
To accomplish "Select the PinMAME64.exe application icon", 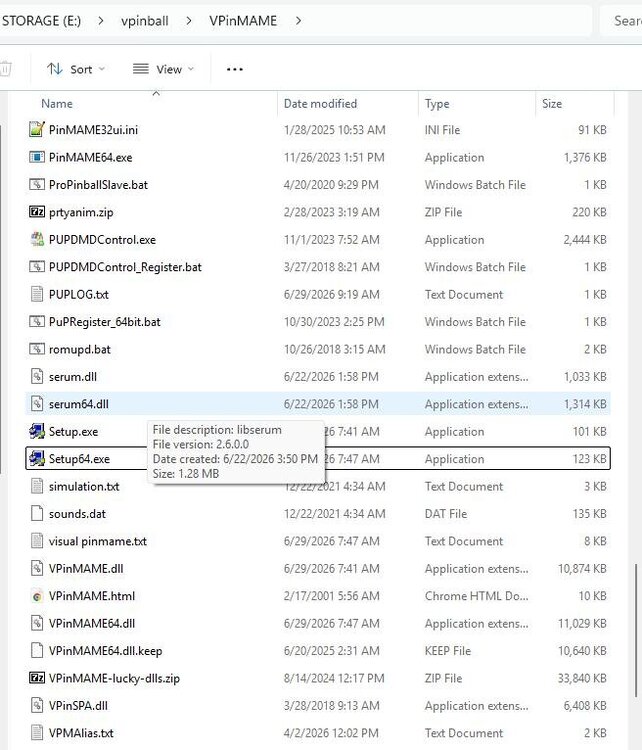I will pos(37,157).
